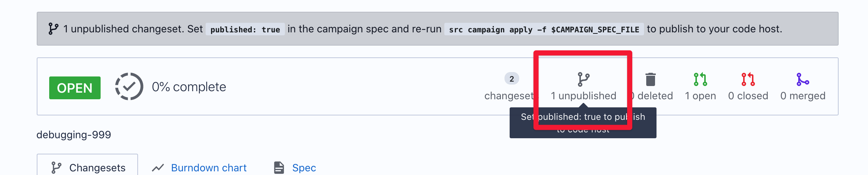Click the "0 merged" label
This screenshot has height=175, width=868.
point(803,96)
